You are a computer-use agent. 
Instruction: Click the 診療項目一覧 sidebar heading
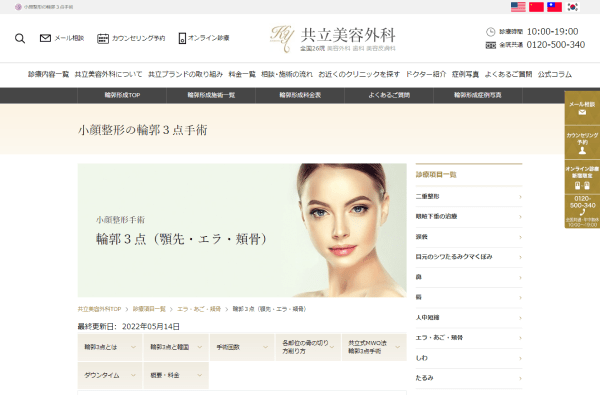tap(436, 175)
